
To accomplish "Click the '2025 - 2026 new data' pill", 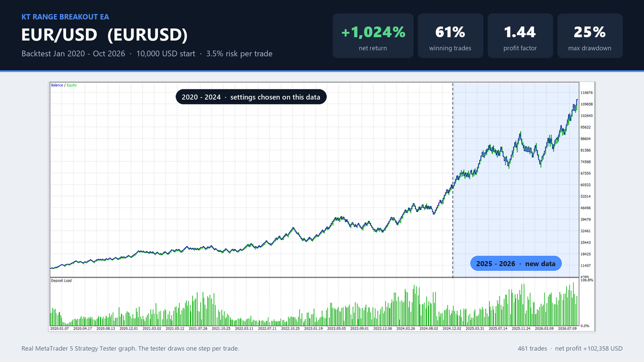I will point(516,264).
